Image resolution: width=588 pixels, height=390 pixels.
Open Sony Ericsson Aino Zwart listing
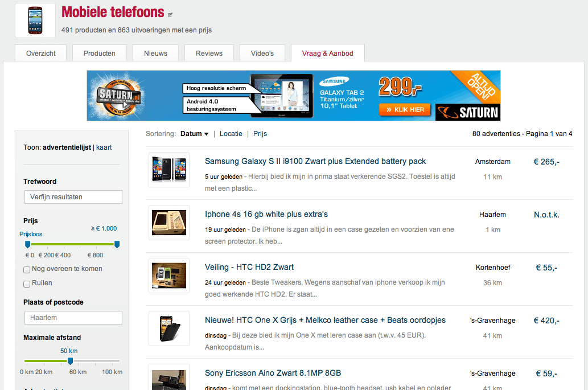coord(273,373)
